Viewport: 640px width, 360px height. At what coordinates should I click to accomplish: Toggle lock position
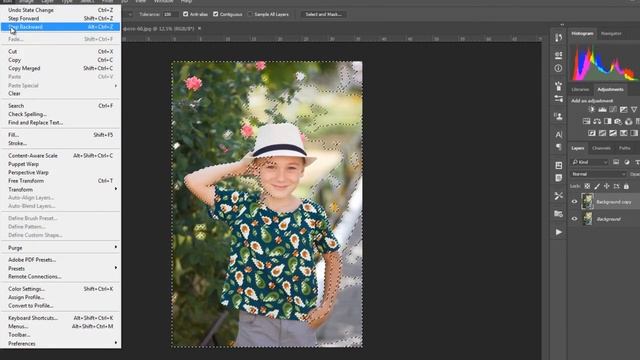coord(607,186)
